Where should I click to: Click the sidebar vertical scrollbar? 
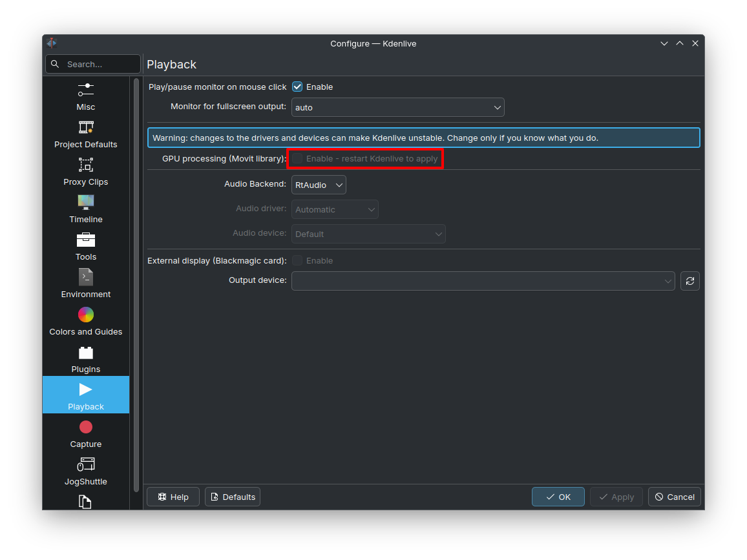click(136, 285)
